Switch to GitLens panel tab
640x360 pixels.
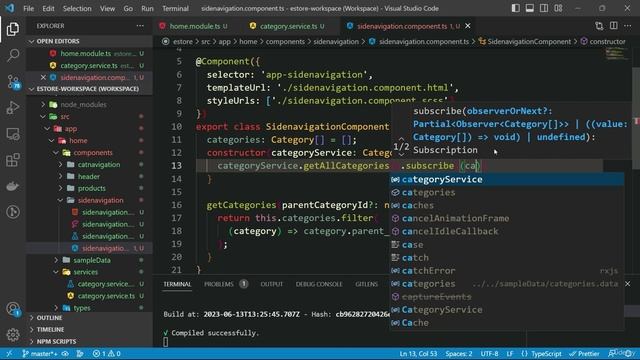coord(366,284)
